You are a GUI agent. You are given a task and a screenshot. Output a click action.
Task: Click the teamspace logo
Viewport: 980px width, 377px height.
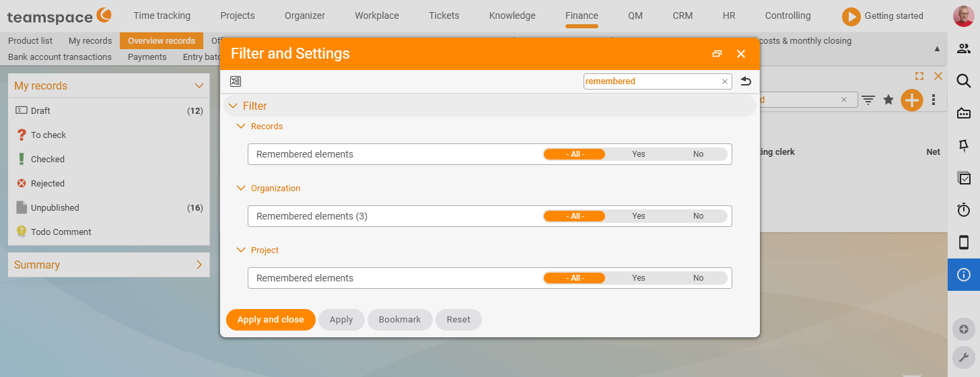click(59, 15)
